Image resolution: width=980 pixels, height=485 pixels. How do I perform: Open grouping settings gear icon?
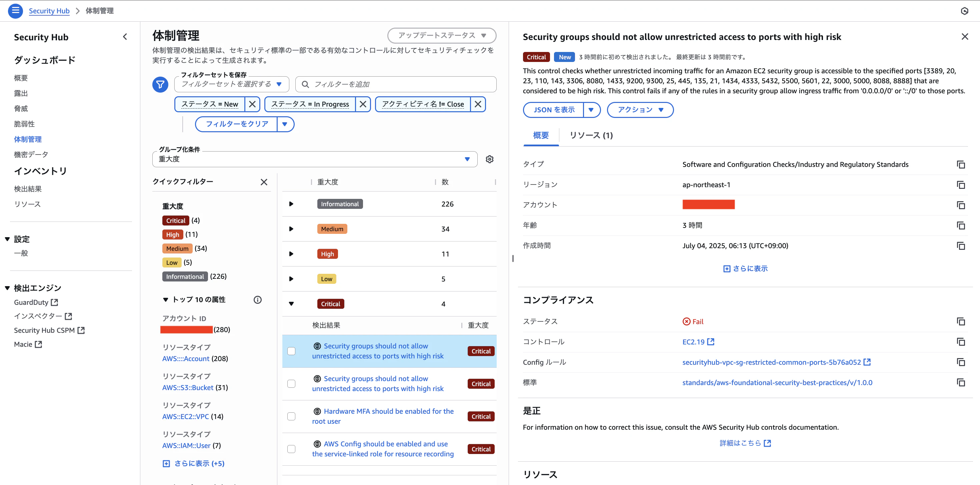coord(490,159)
